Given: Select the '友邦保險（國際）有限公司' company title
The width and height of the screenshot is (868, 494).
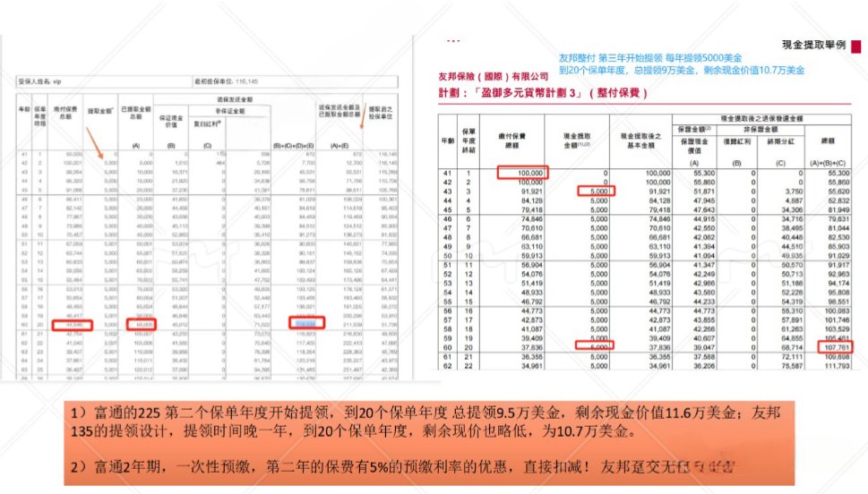Looking at the screenshot, I should tap(494, 76).
